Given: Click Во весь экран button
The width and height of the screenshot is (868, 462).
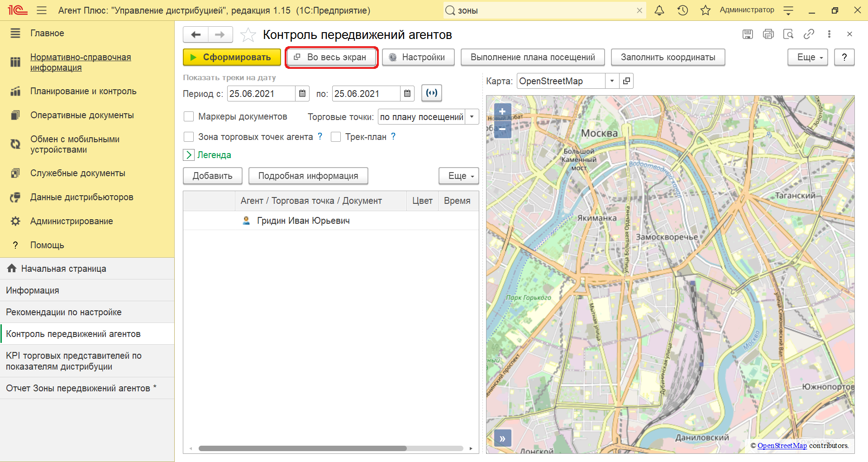Looking at the screenshot, I should coord(331,57).
